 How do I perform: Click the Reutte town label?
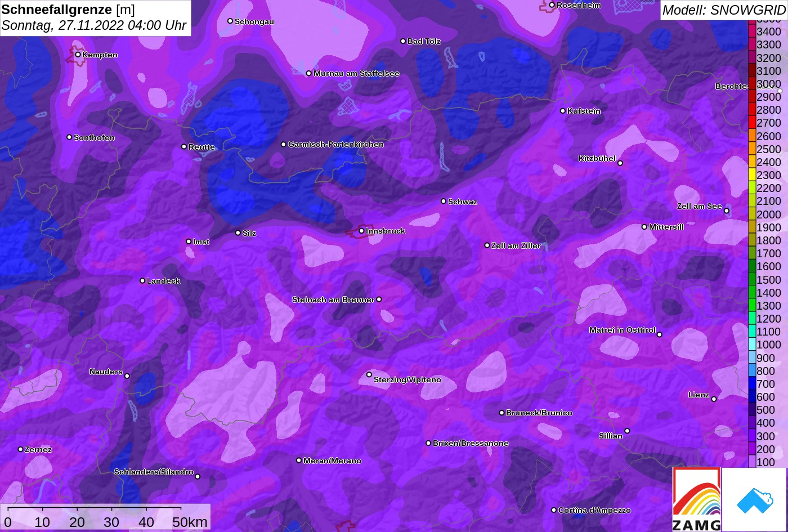point(202,147)
